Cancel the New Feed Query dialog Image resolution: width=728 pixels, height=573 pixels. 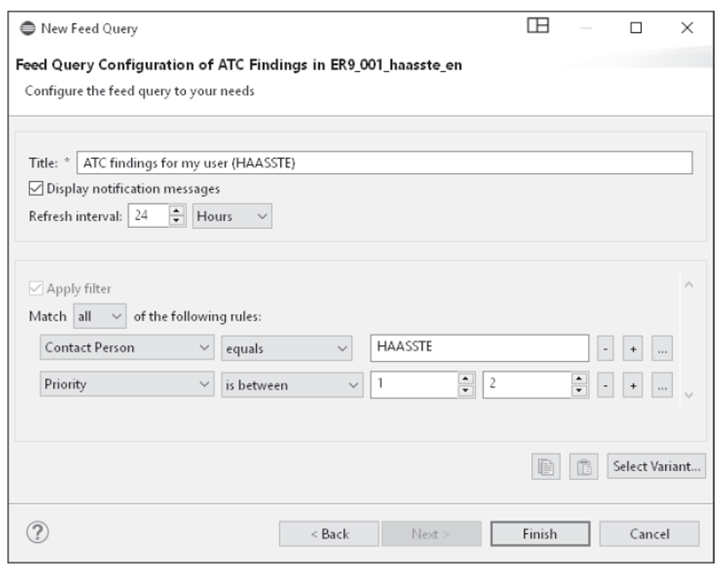[x=649, y=534]
